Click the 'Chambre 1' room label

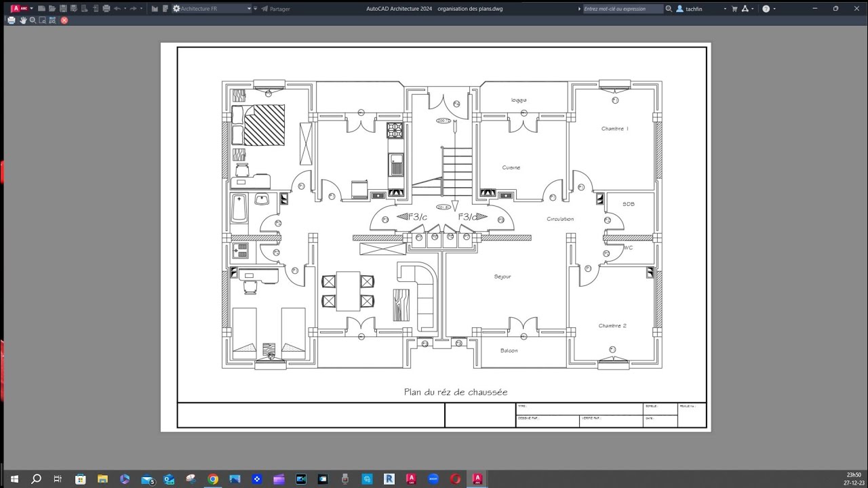[614, 129]
